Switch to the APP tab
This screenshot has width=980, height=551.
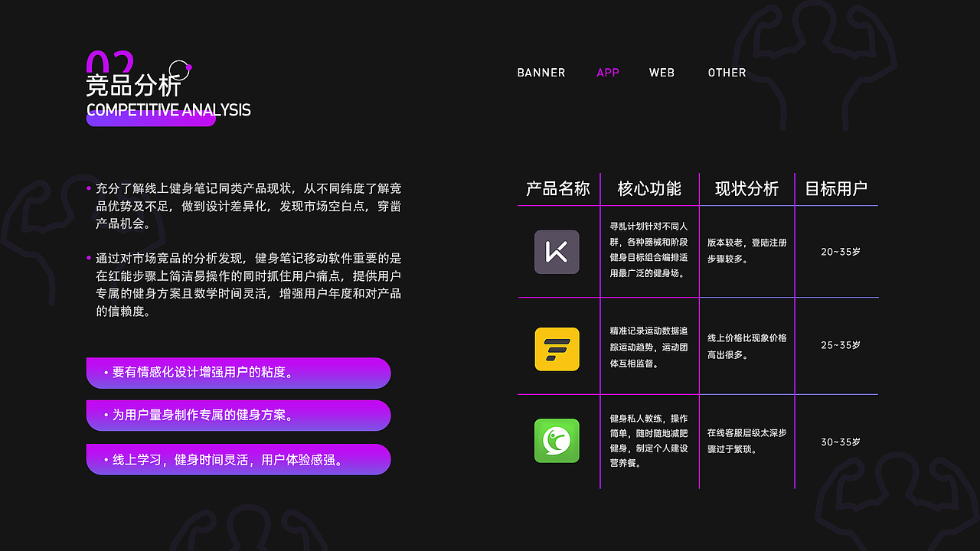point(608,73)
